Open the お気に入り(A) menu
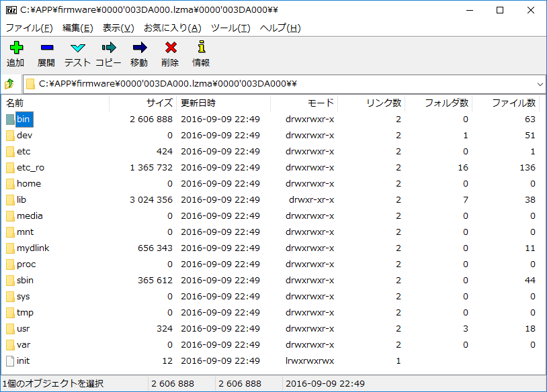The height and width of the screenshot is (392, 547). click(x=173, y=28)
